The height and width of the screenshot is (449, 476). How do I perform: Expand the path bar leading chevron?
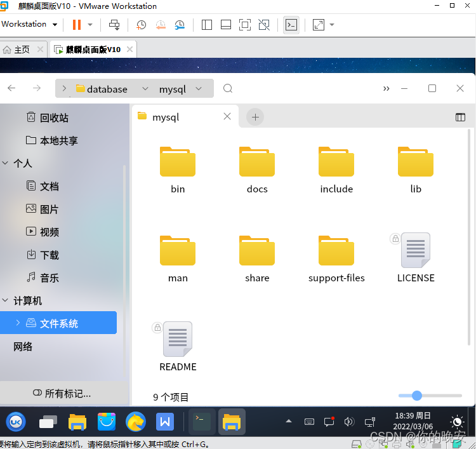[x=64, y=88]
